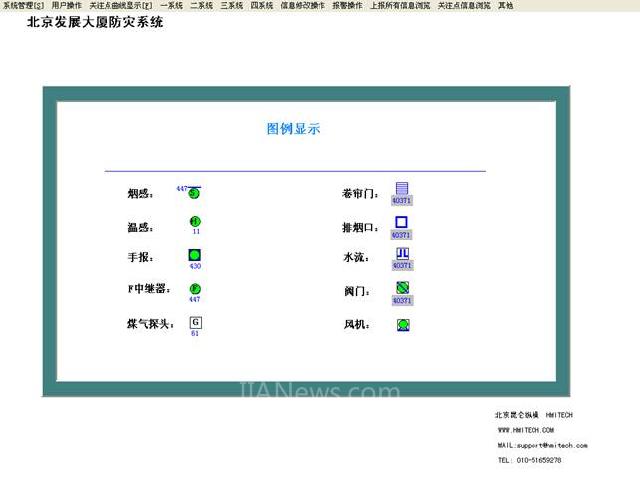The height and width of the screenshot is (479, 640).
Task: Open the 系统管理 menu
Action: 23,6
